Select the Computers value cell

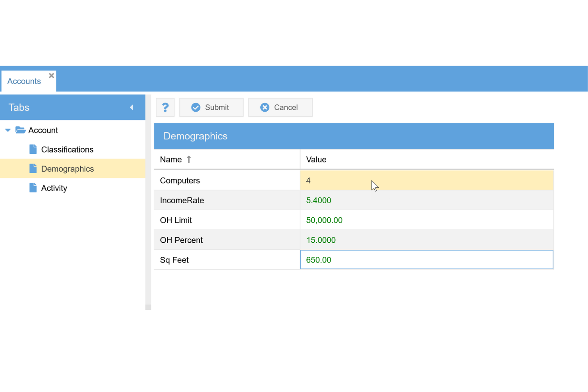click(397, 180)
